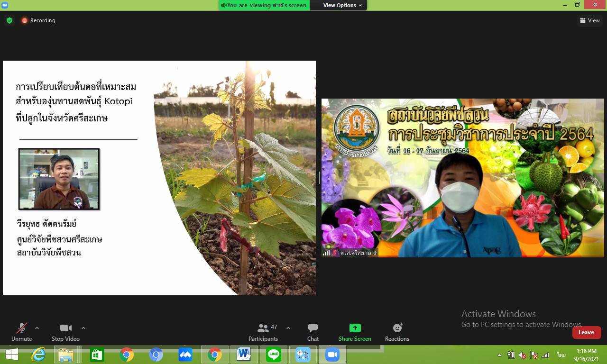Toggle the system tray volume icon

[522, 355]
